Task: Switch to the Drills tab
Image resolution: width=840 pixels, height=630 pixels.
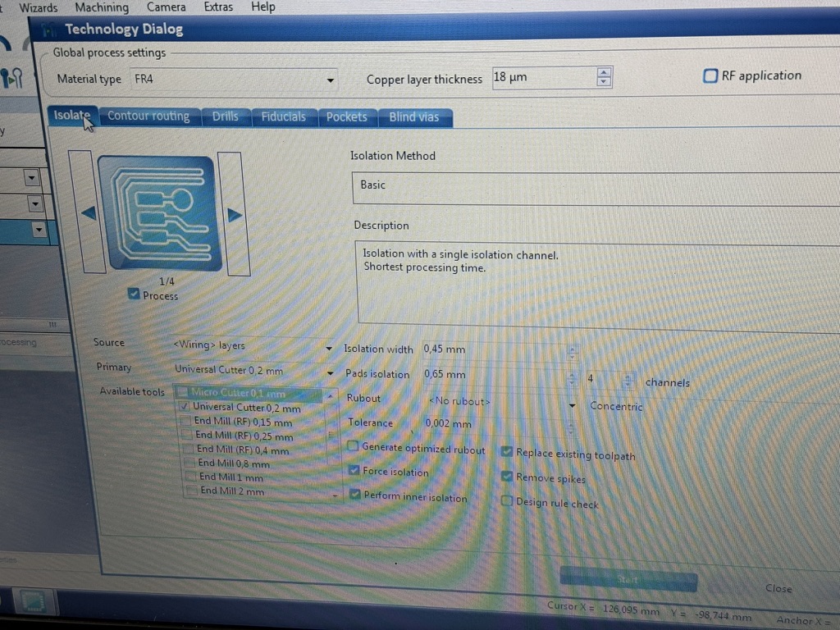Action: [x=225, y=116]
